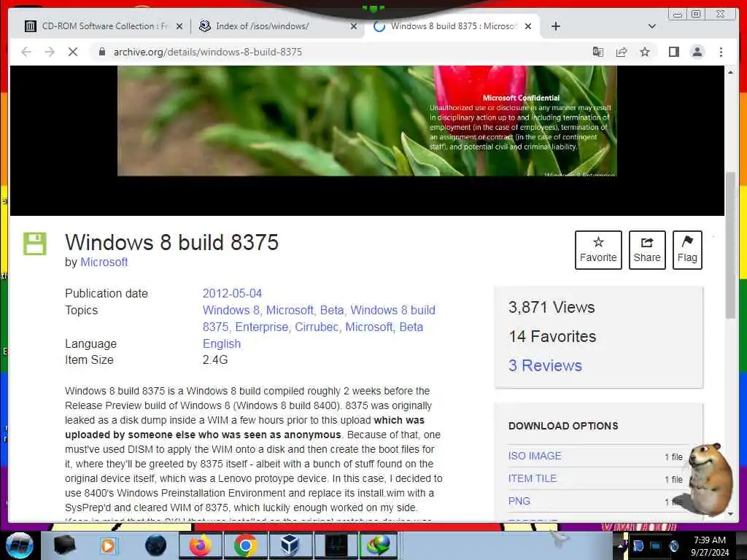Click the software floppy disk icon
Viewport: 747px width, 560px height.
pyautogui.click(x=35, y=244)
